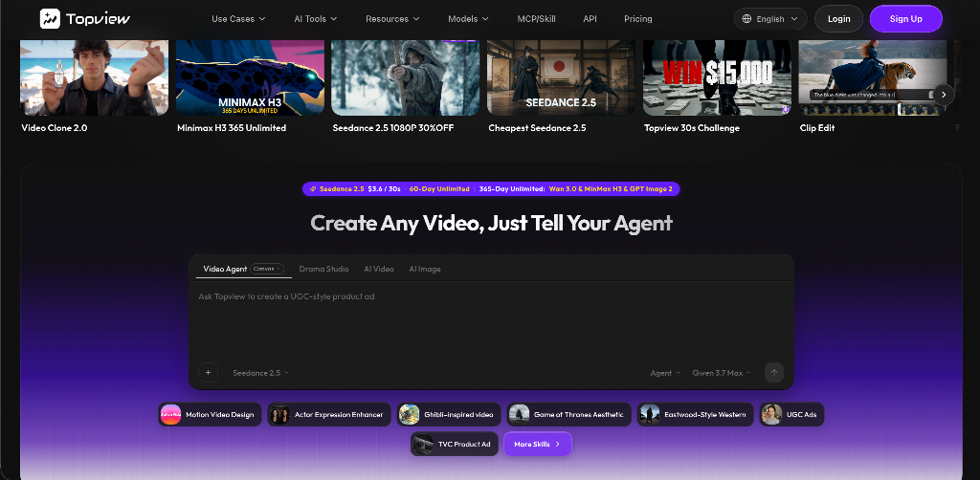Click the Ghibli-inspired video label
Screen dimensions: 980x480
[458, 414]
